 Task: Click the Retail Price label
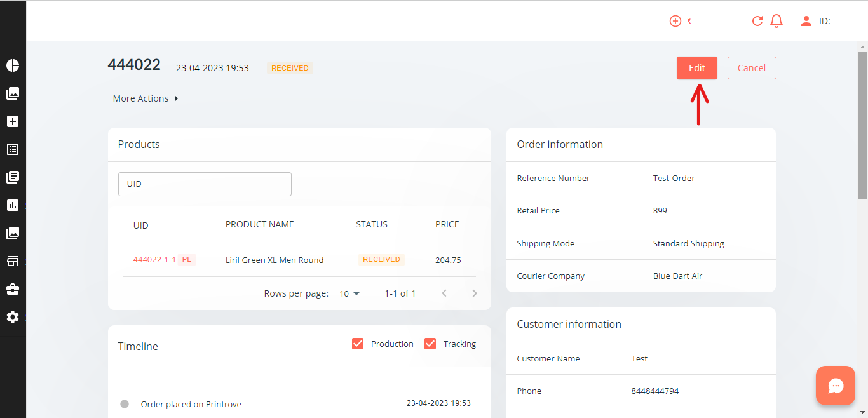click(x=538, y=210)
